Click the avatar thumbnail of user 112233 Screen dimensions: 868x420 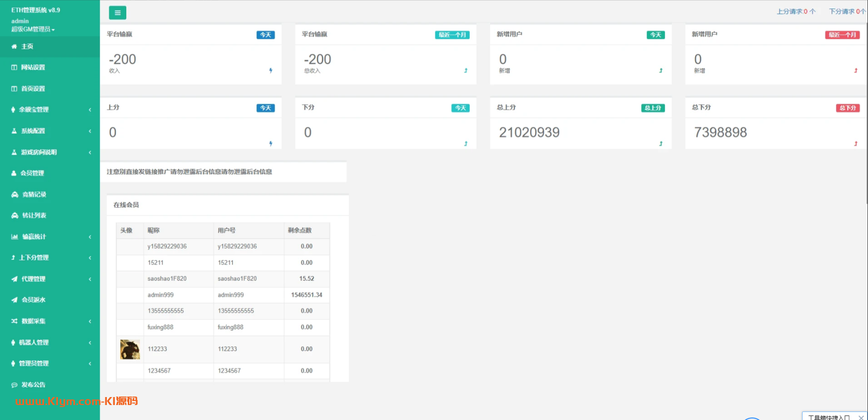[130, 349]
